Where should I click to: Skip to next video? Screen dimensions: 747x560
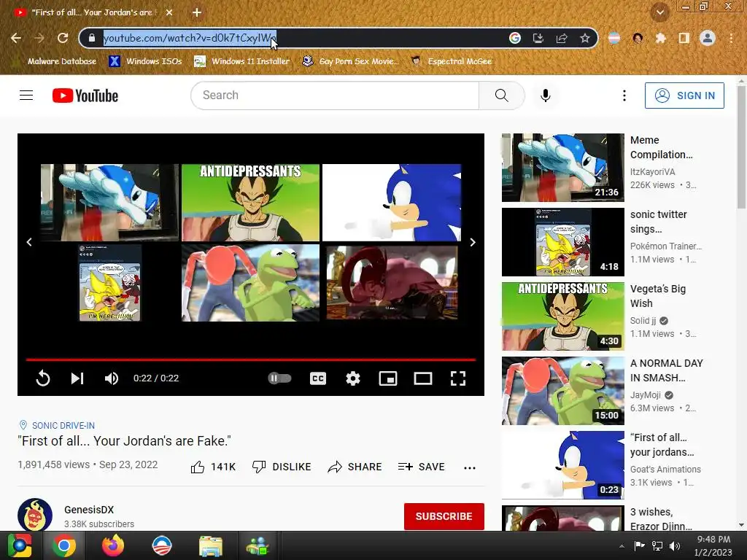click(77, 378)
